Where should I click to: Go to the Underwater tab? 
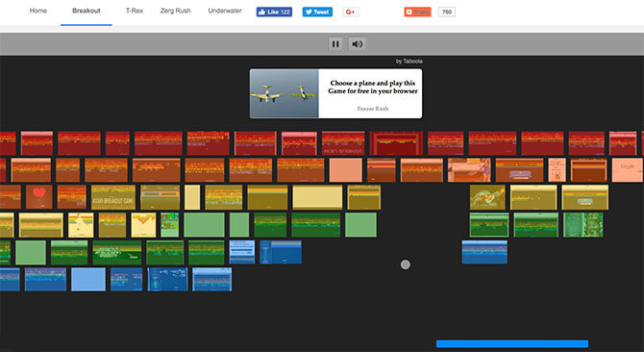tap(225, 11)
